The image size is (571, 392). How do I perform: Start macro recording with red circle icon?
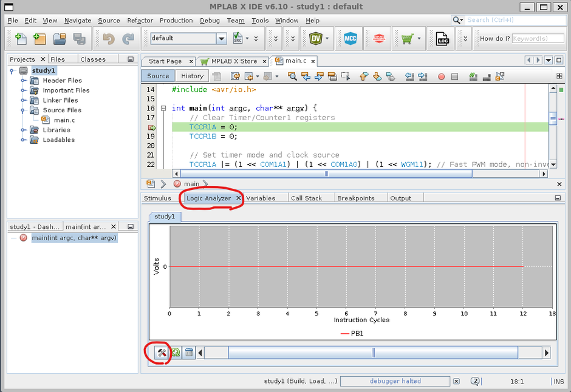click(441, 76)
